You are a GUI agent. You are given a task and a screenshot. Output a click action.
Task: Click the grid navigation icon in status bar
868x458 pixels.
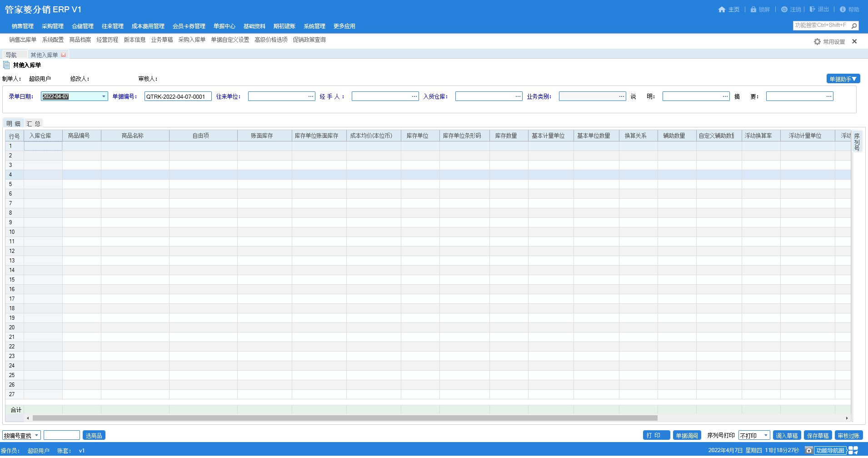click(853, 450)
